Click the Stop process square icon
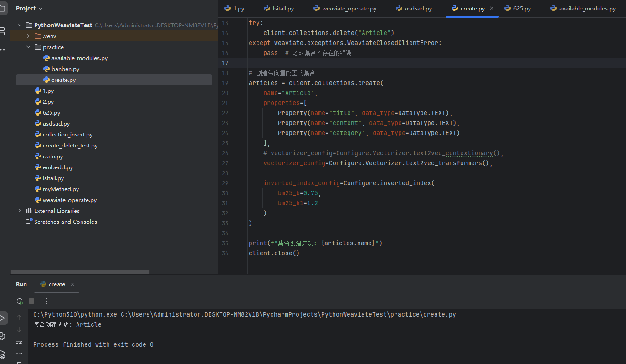Screen dimensions: 626x364 (x=31, y=301)
